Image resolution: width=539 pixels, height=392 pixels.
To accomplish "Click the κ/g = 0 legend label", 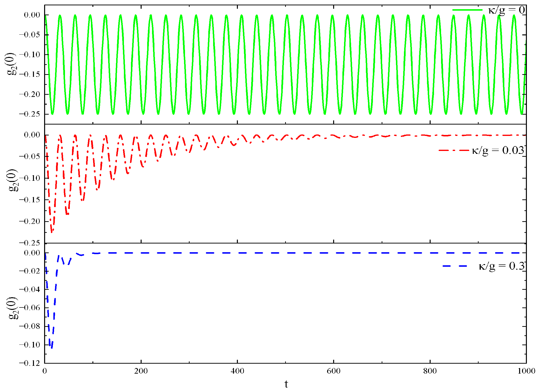I will pos(507,10).
